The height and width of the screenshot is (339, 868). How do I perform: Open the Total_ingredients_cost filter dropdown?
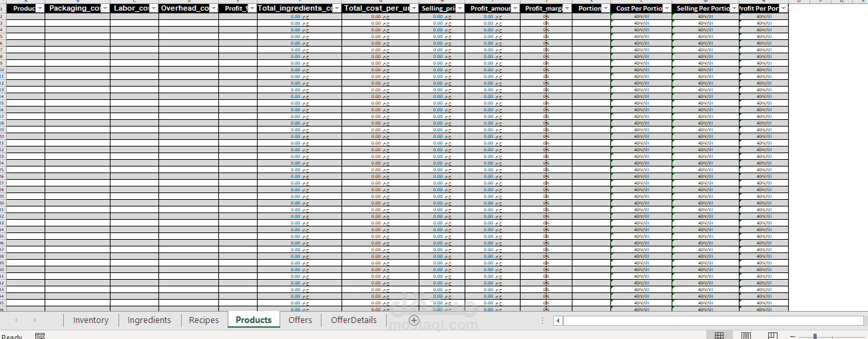[337, 9]
